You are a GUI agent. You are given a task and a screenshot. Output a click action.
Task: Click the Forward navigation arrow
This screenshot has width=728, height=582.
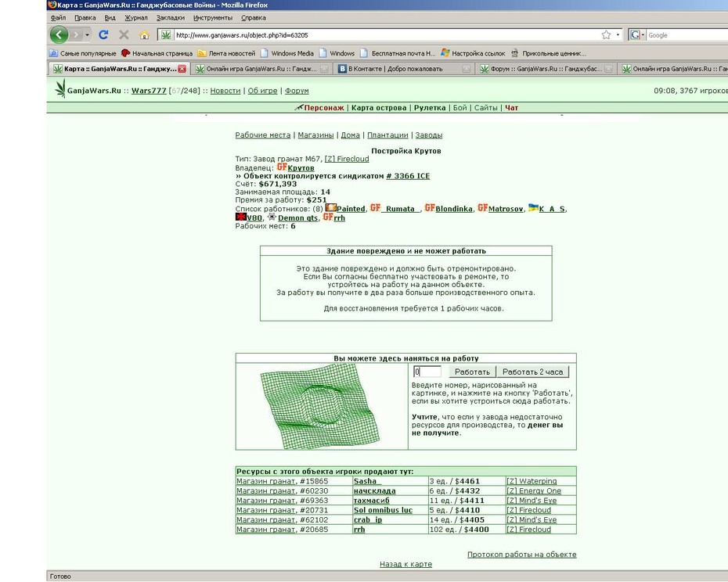pyautogui.click(x=76, y=34)
